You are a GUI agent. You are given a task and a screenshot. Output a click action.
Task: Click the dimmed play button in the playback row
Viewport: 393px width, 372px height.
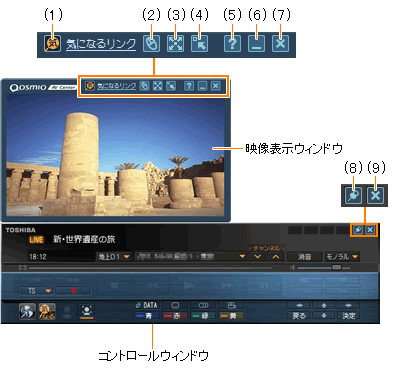[189, 285]
